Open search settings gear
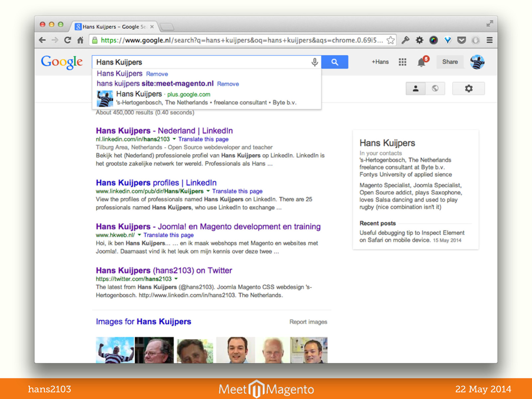 [x=468, y=88]
